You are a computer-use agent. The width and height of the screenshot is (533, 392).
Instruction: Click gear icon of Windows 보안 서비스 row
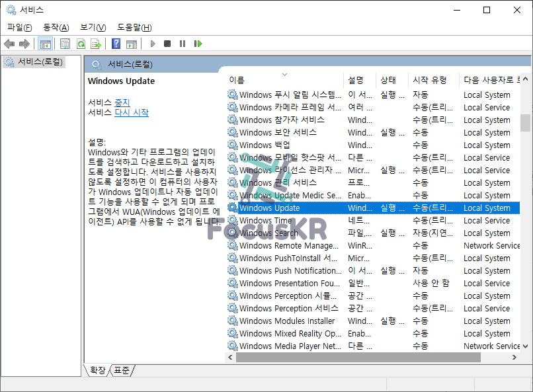pyautogui.click(x=233, y=132)
